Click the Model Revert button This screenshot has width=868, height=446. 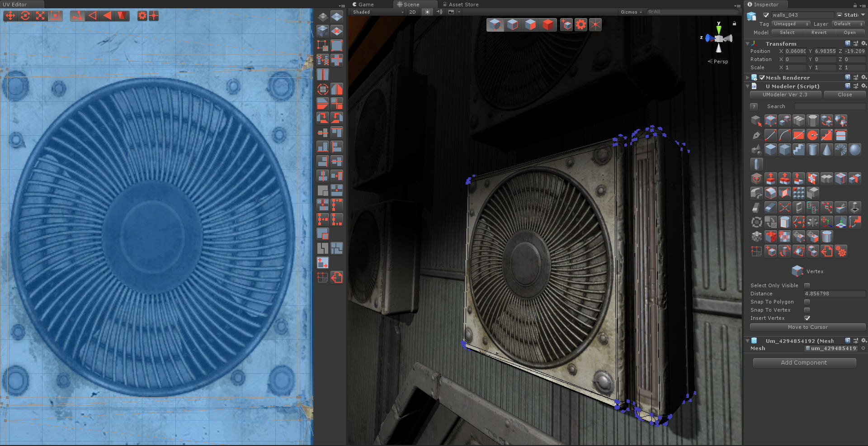[x=819, y=33]
